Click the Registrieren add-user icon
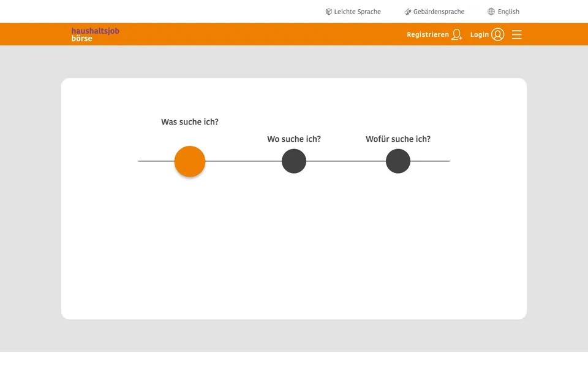Image resolution: width=588 pixels, height=368 pixels. point(457,34)
